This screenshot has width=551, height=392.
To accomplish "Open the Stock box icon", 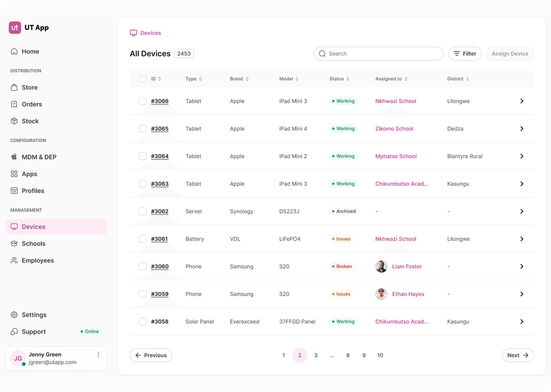I will (x=14, y=121).
